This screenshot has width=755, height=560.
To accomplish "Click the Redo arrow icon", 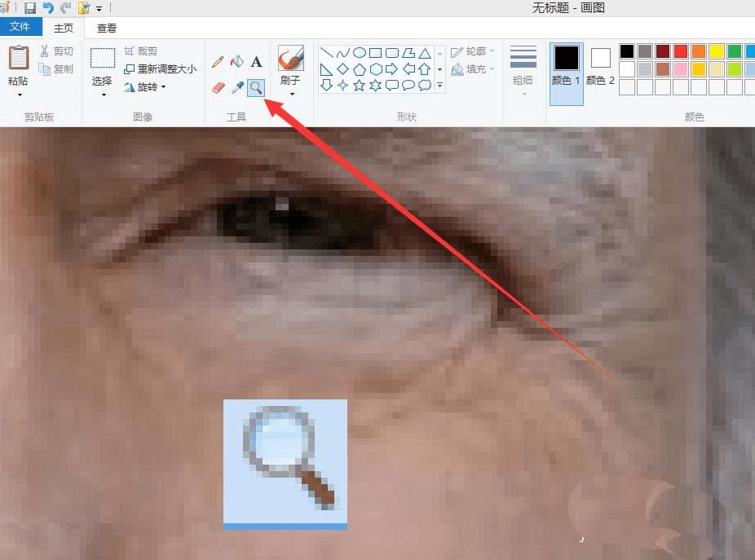I will point(66,7).
